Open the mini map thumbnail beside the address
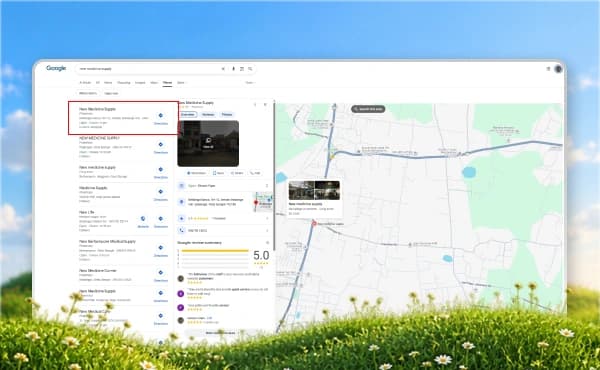 263,202
